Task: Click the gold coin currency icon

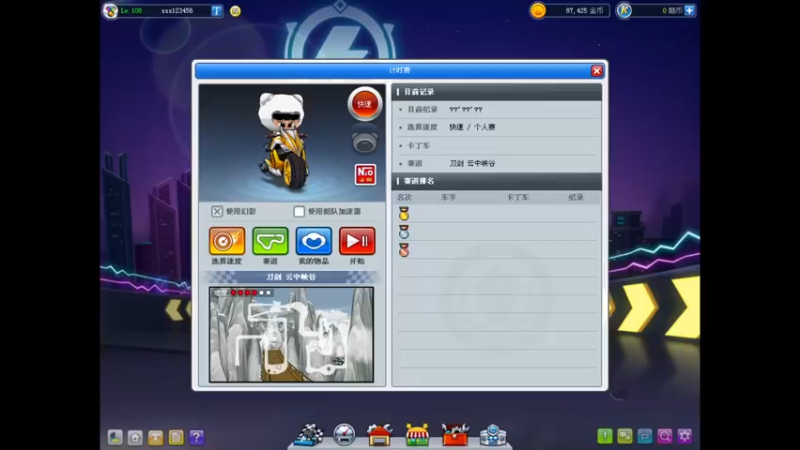Action: pos(538,10)
